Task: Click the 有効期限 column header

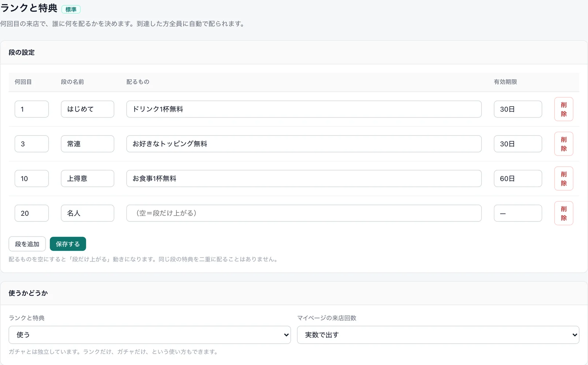Action: pos(505,82)
